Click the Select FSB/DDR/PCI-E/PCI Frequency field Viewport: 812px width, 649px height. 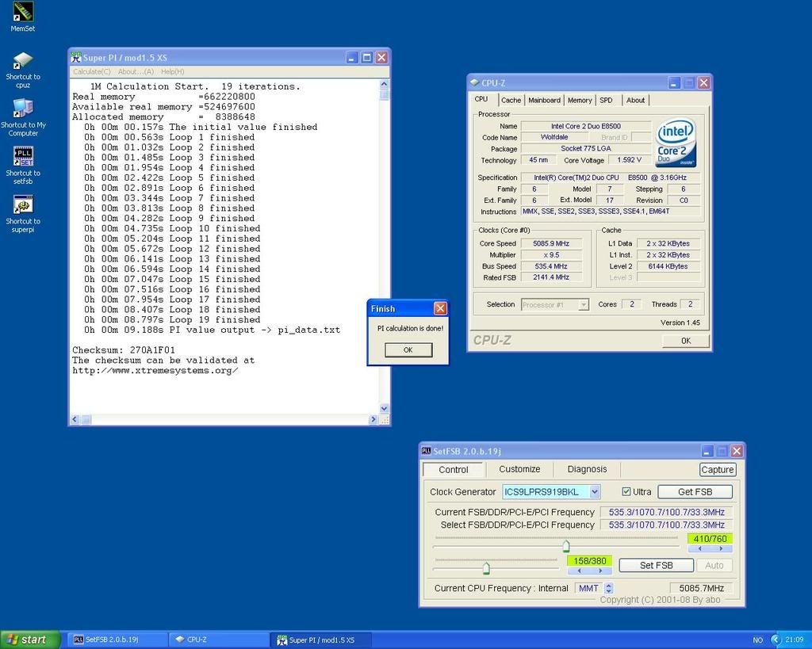pos(666,525)
